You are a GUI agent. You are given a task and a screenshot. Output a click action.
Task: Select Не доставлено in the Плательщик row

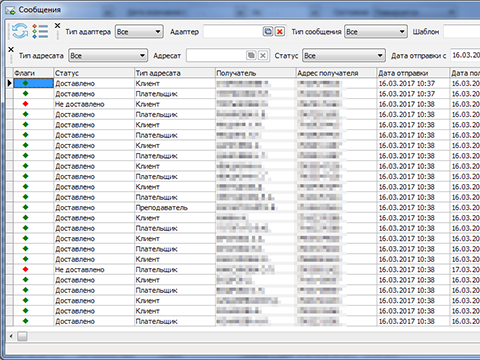tap(94, 269)
